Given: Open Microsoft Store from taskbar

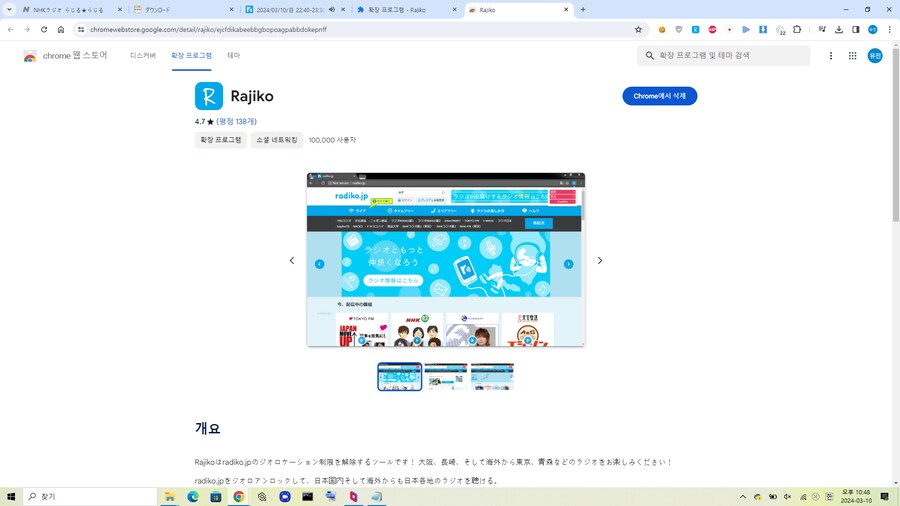Looking at the screenshot, I should (216, 497).
